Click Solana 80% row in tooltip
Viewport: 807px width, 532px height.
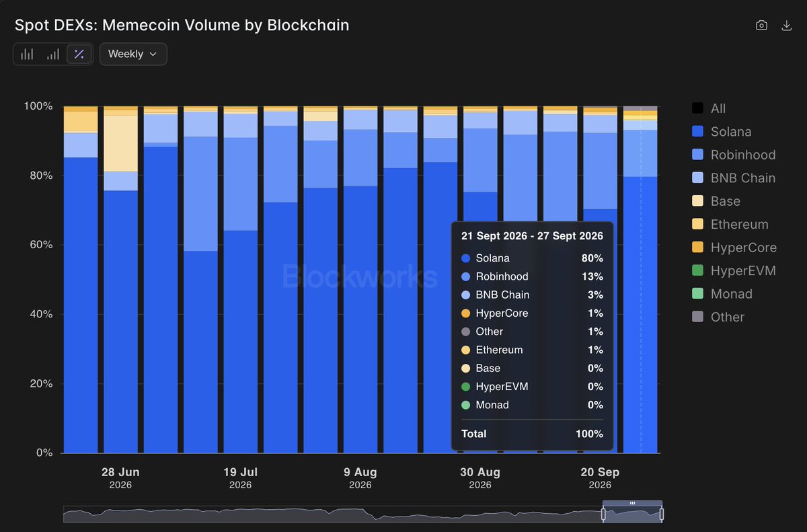pyautogui.click(x=532, y=258)
